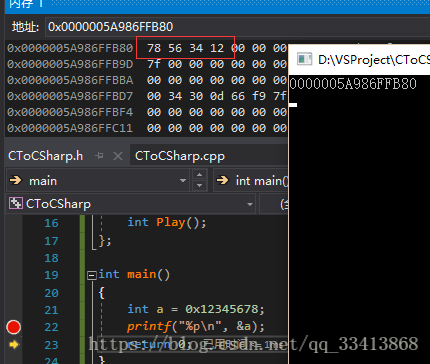Open the int main() member dropdown
Screen dimensions: 430x364
(251, 180)
